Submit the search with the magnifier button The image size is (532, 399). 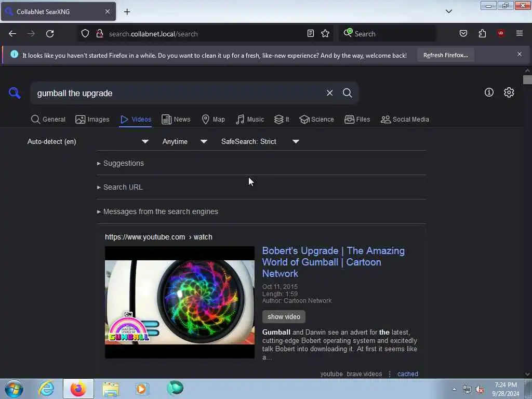[x=347, y=93]
